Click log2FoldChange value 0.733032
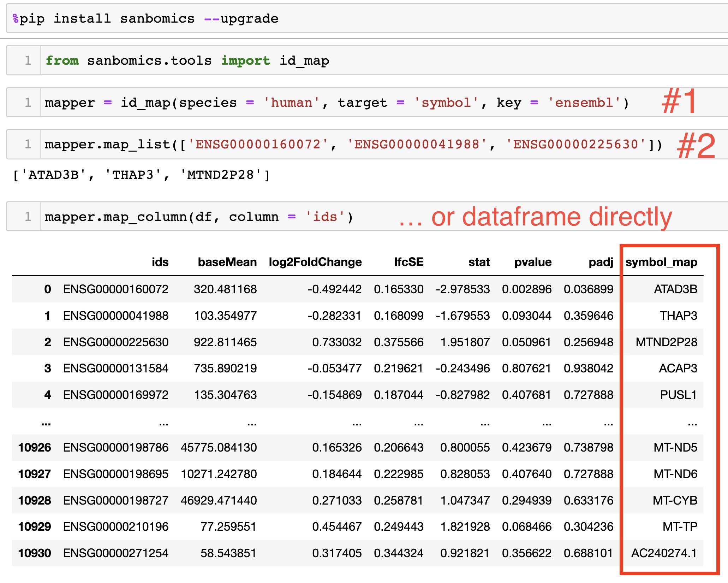The height and width of the screenshot is (583, 728). [x=337, y=342]
